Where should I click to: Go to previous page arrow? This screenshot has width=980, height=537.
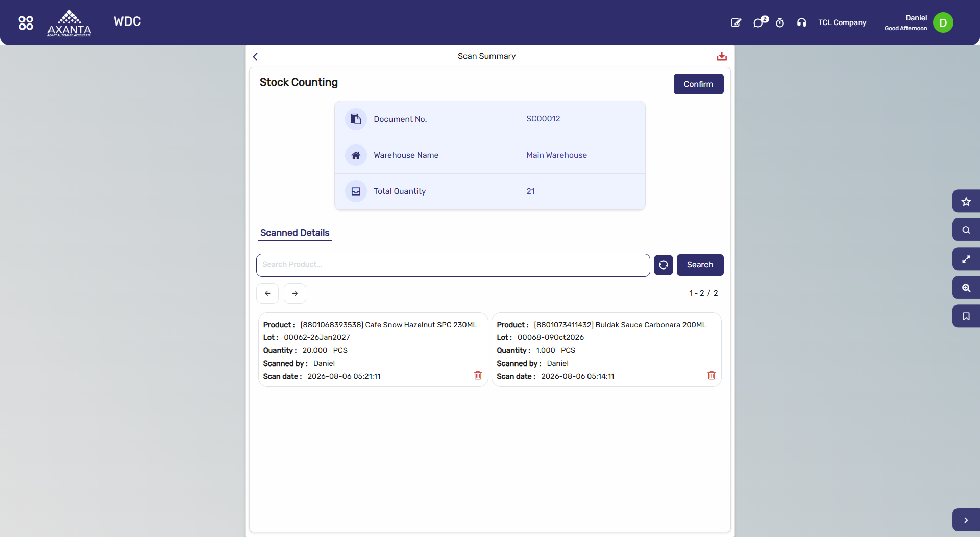point(267,294)
